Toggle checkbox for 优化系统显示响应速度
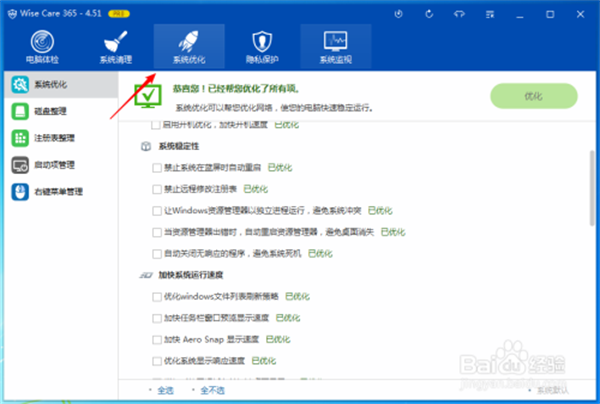The height and width of the screenshot is (404, 600). 157,361
